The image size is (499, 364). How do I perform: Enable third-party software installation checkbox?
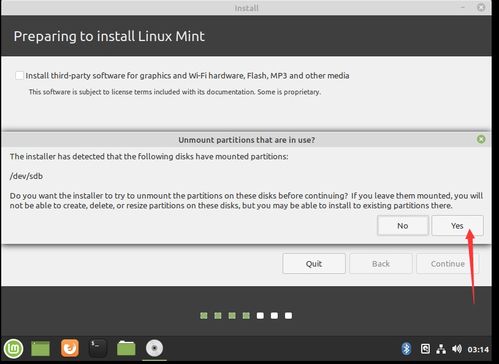[19, 76]
